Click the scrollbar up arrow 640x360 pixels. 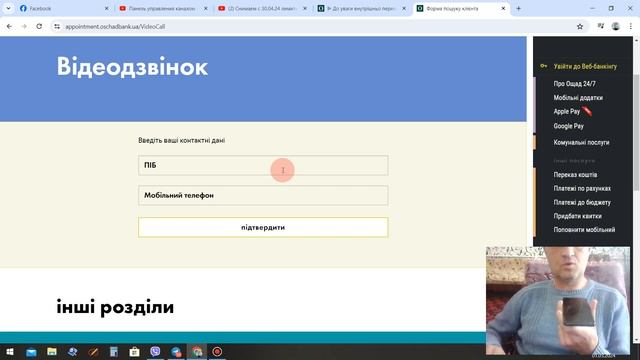tap(636, 40)
